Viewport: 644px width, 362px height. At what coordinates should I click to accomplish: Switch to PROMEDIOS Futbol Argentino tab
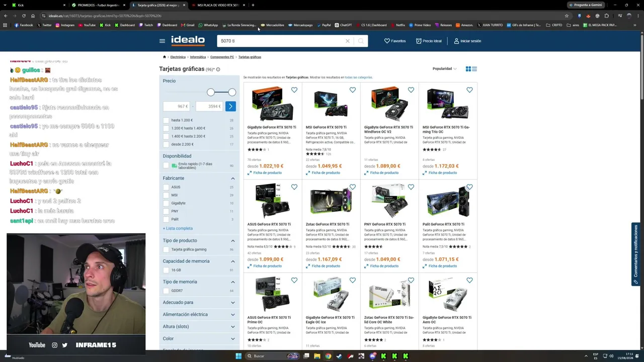tap(98, 5)
